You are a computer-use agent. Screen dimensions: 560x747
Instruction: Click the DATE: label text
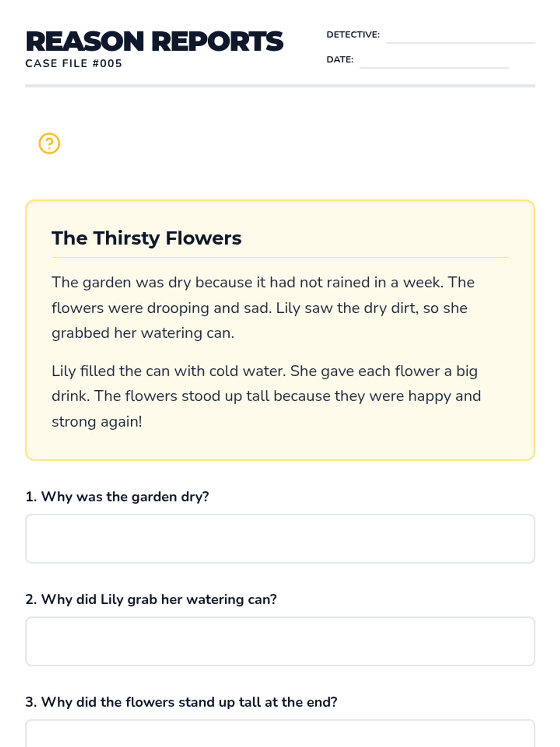[x=340, y=60]
